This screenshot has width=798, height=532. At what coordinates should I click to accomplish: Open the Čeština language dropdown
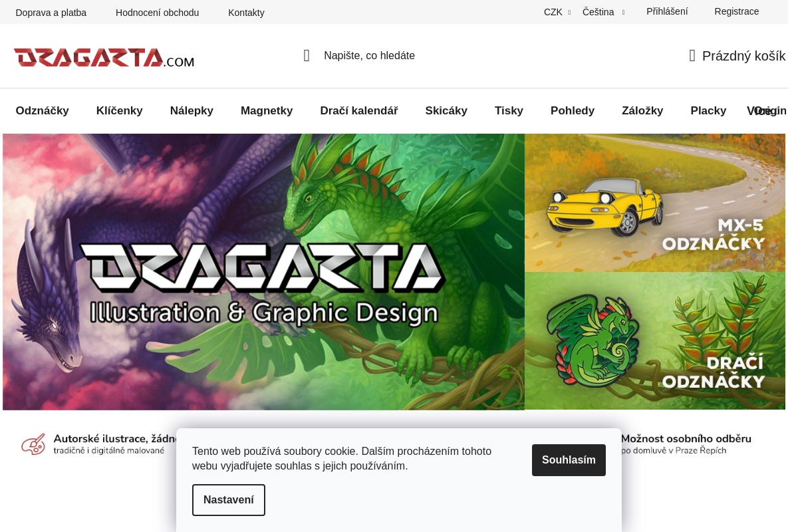point(603,12)
